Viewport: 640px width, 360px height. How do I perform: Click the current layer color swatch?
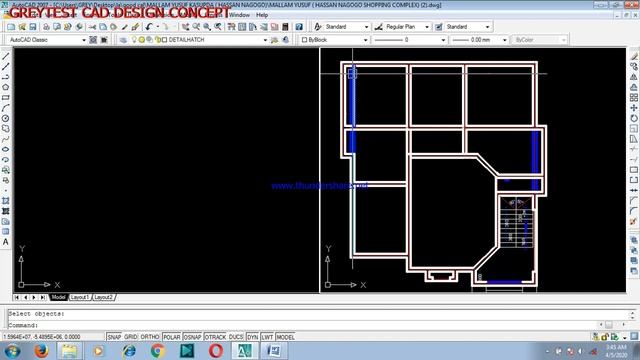coord(164,40)
